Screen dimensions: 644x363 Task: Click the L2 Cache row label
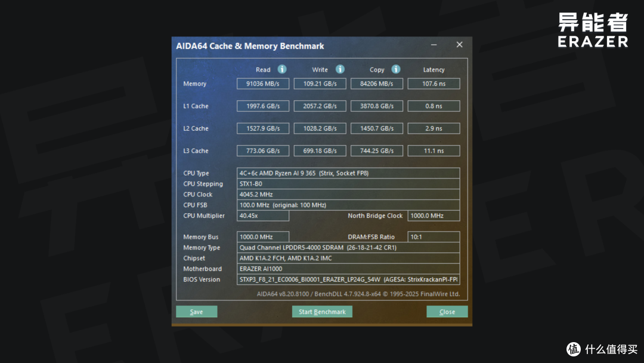(x=196, y=128)
